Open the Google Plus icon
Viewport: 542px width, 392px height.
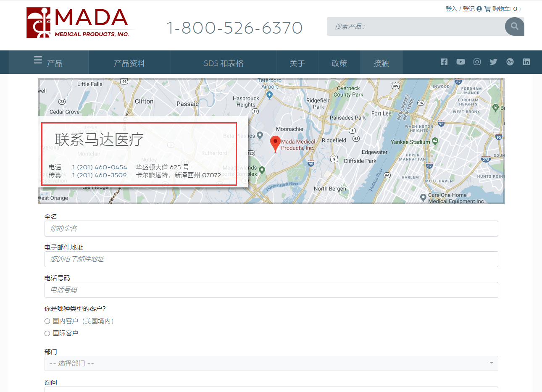(x=510, y=62)
